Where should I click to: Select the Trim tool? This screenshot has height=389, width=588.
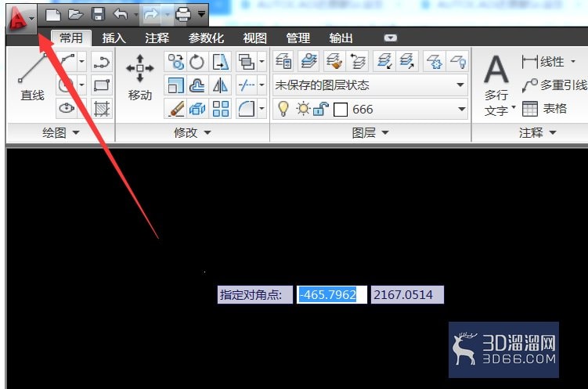pyautogui.click(x=246, y=85)
